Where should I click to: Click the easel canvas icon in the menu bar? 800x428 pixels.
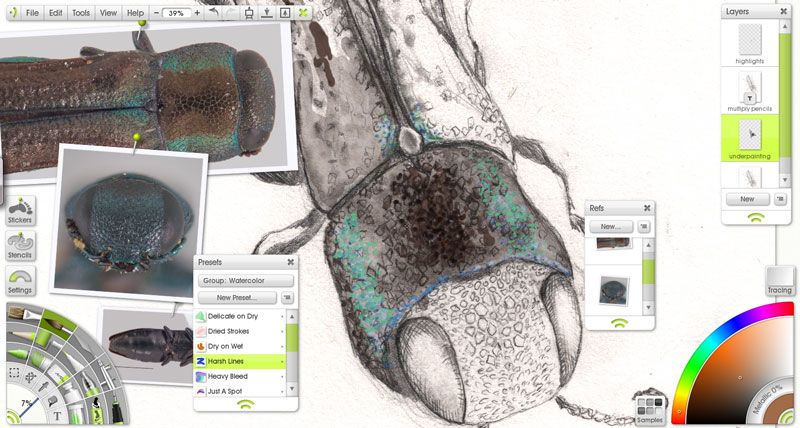(249, 13)
